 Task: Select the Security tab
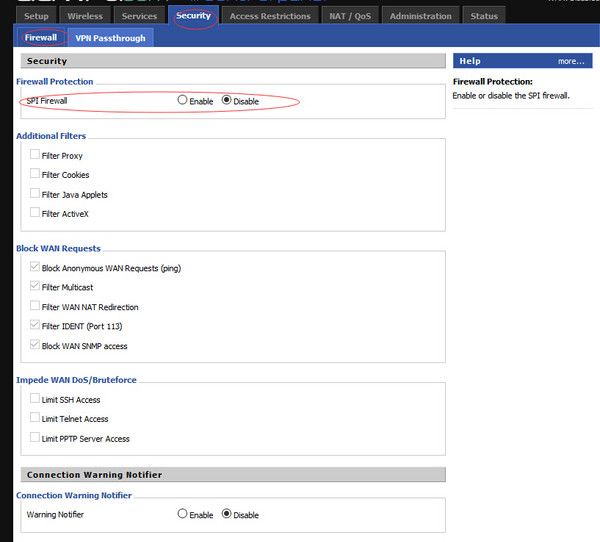pyautogui.click(x=193, y=16)
